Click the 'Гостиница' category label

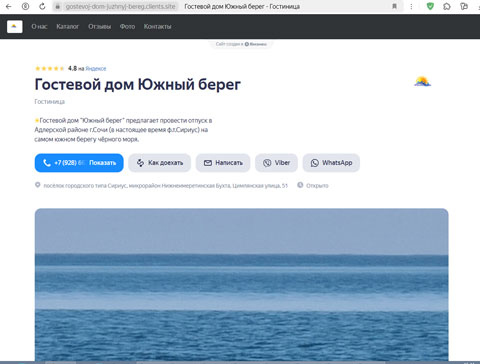tap(50, 102)
